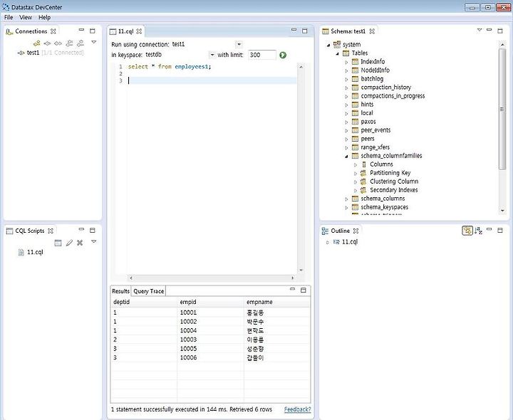Open the keyspace dropdown showing testdb
The image size is (513, 420).
[212, 55]
